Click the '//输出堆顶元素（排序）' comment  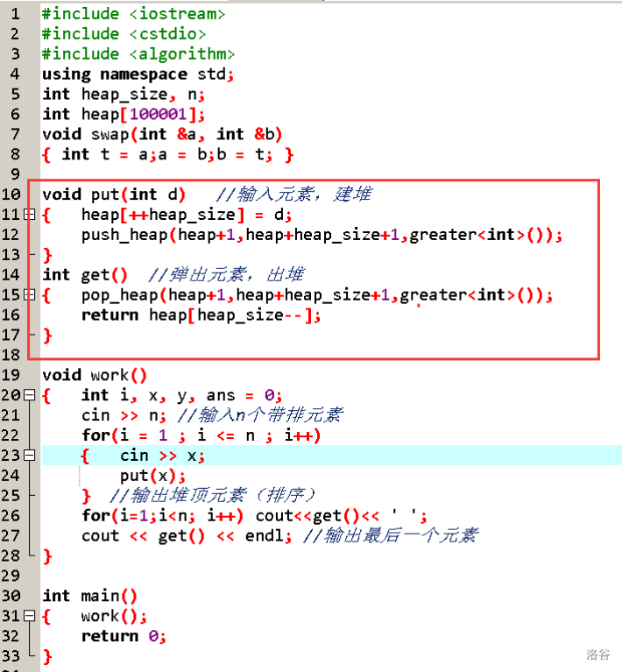coord(212,495)
